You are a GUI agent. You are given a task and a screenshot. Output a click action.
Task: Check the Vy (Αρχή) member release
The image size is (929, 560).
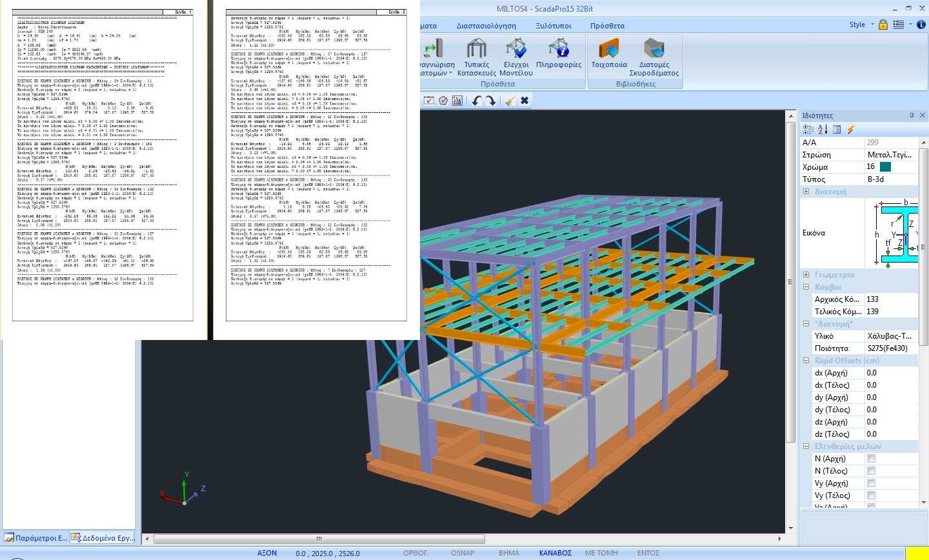pos(871,483)
